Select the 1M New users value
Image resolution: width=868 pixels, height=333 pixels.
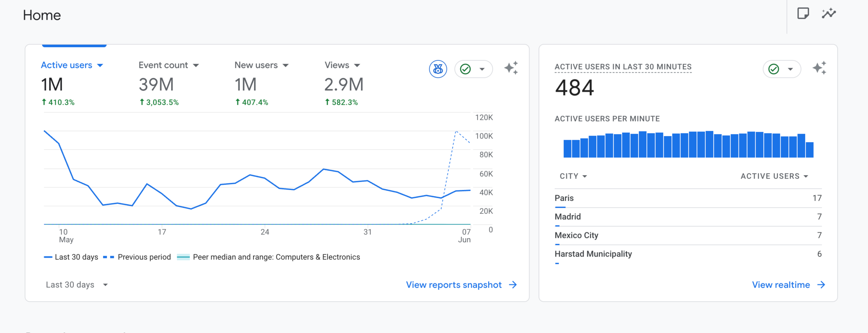(245, 85)
